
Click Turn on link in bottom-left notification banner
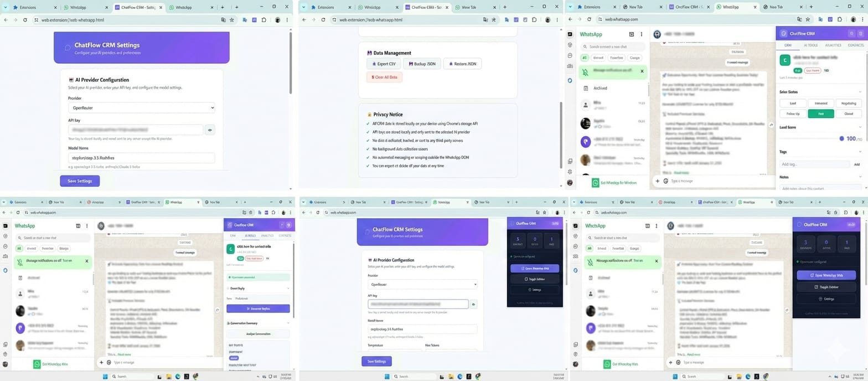(67, 260)
